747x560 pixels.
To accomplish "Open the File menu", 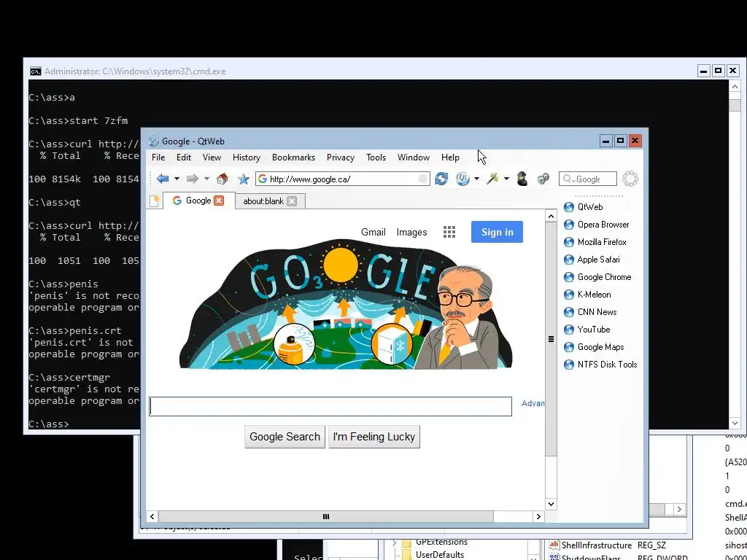I will click(158, 157).
